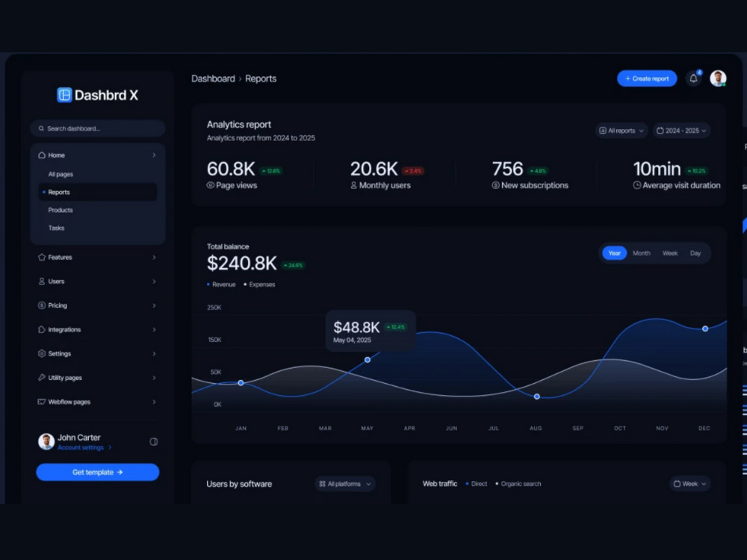Expand the Features menu chevron
Image resolution: width=747 pixels, height=560 pixels.
(154, 257)
